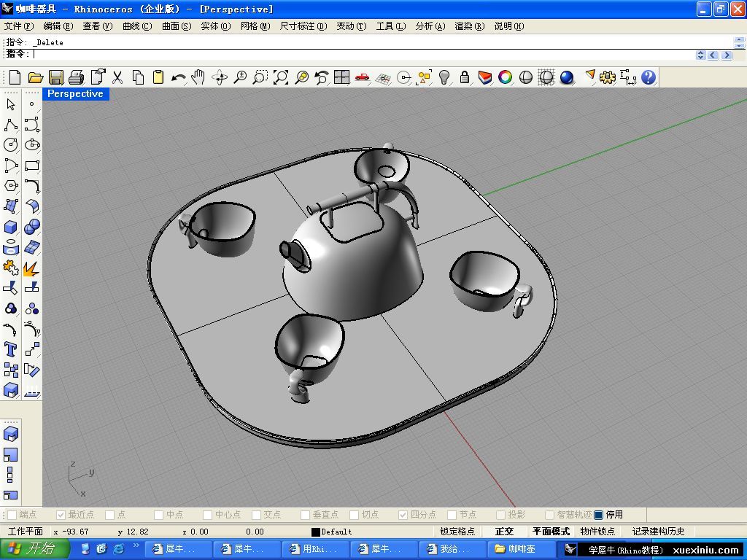Select the Circle tool in the sidebar
This screenshot has height=560, width=747.
click(x=11, y=145)
